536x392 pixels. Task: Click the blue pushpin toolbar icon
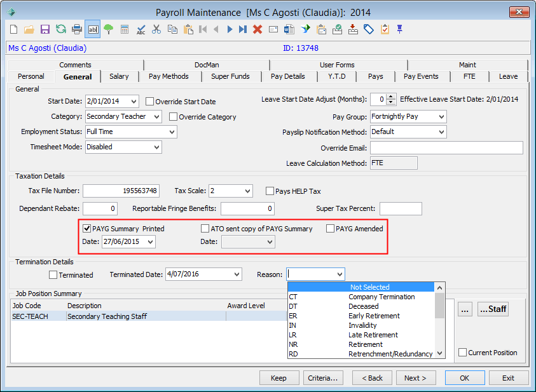[399, 29]
